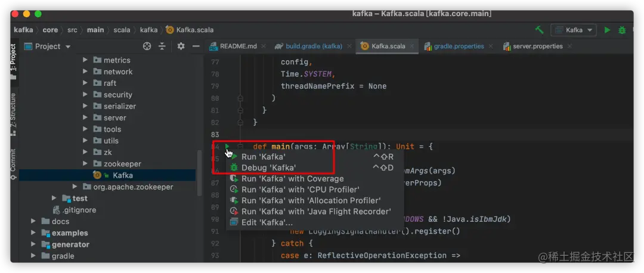Close the build.gradle (kafka) tab
The width and height of the screenshot is (644, 273).
click(349, 46)
